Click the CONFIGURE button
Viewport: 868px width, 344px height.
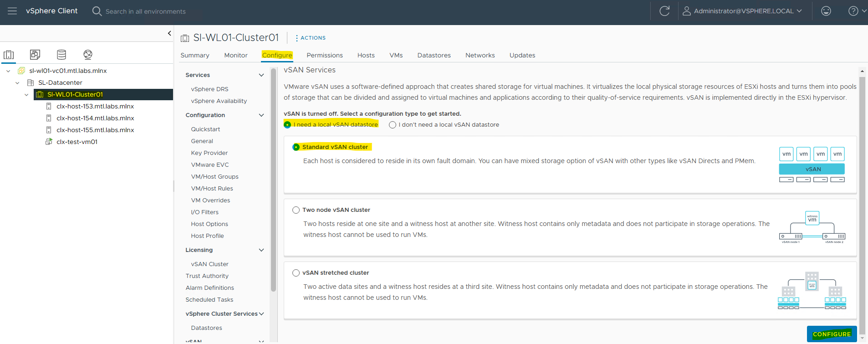click(x=832, y=334)
